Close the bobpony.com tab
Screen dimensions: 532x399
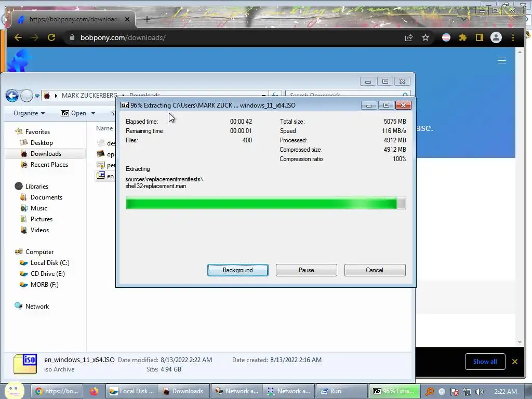(x=127, y=19)
